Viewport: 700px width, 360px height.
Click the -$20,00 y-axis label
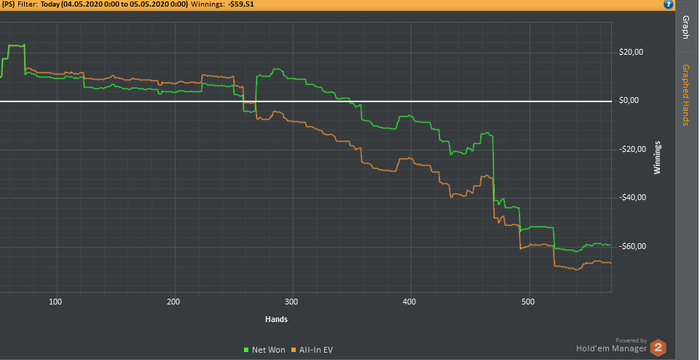632,149
